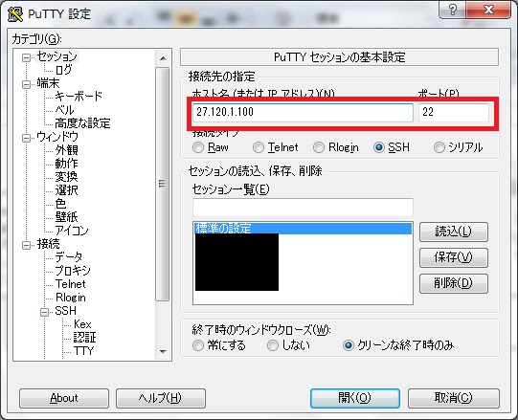
Task: Click the 保存(V) save button
Action: [x=454, y=257]
